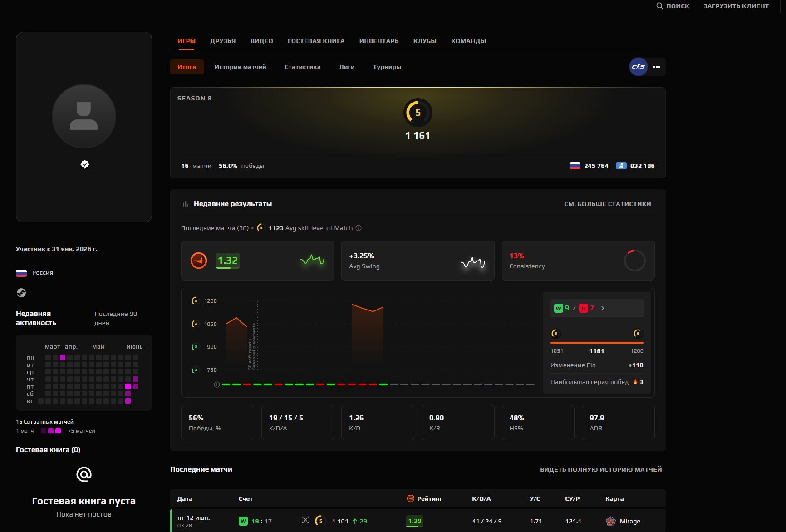Click the 1.32 rating value badge

click(228, 261)
